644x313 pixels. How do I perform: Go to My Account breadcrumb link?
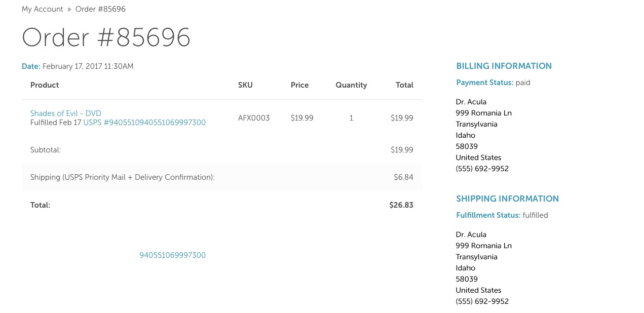click(43, 9)
